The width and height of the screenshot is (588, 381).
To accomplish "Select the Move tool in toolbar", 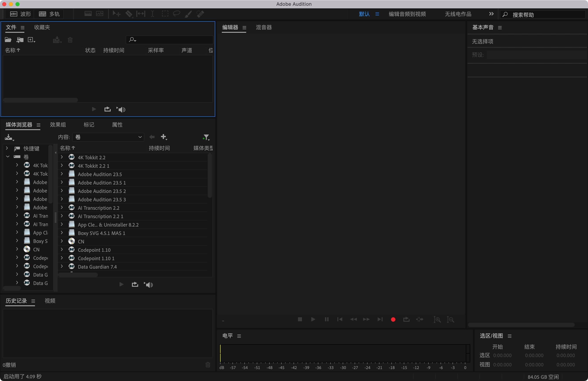I will point(116,14).
